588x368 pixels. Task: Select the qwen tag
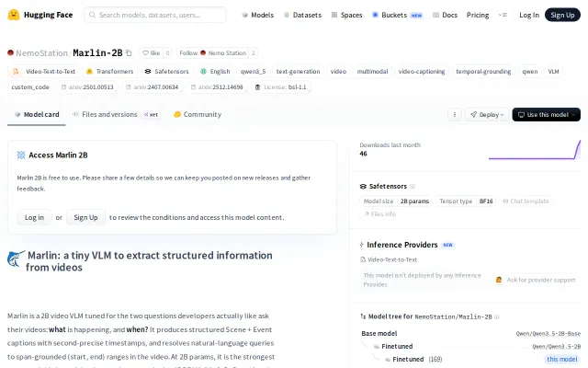click(529, 72)
